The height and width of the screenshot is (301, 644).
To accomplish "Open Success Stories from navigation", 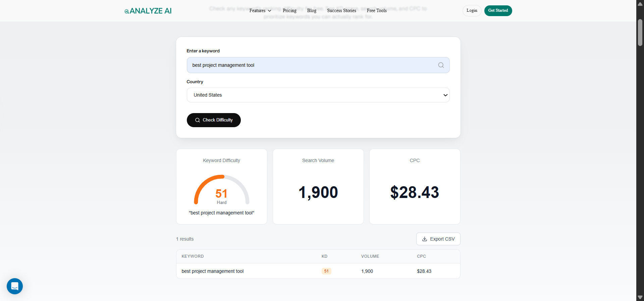I will click(341, 11).
